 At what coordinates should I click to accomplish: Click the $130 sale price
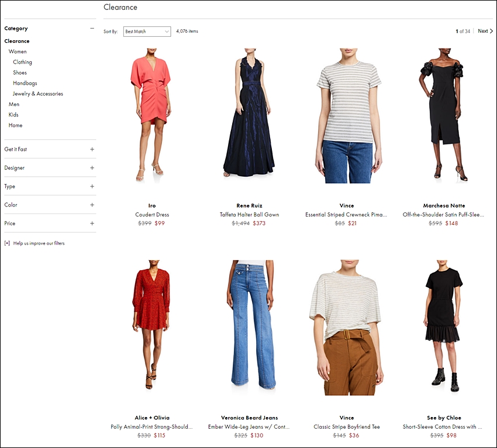[x=257, y=435]
